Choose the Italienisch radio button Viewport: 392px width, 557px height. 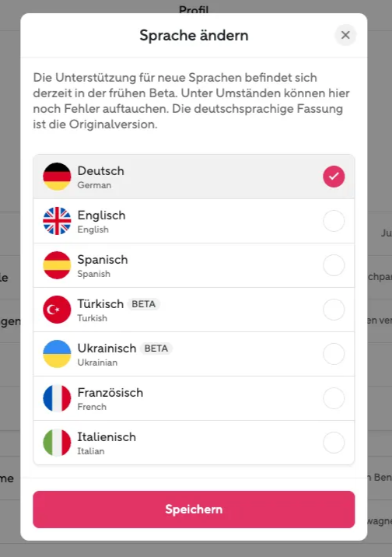tap(334, 443)
